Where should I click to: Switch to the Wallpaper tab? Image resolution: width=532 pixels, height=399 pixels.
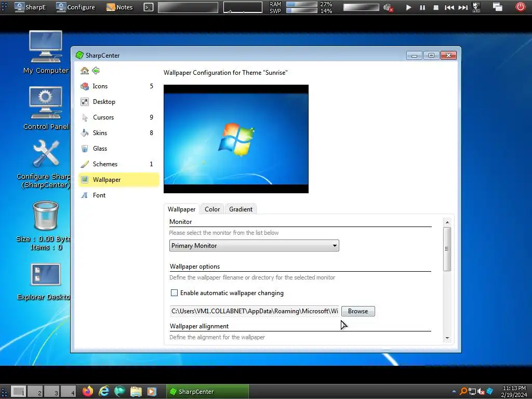181,209
